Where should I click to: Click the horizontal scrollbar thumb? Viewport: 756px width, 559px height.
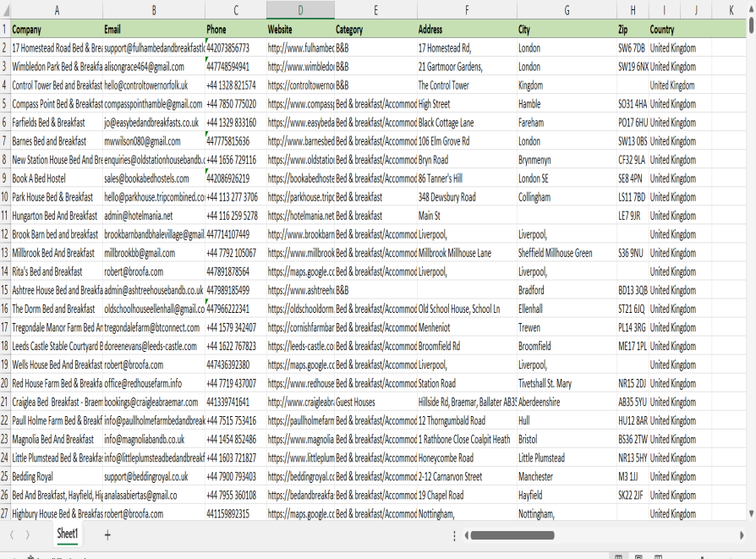[512, 535]
